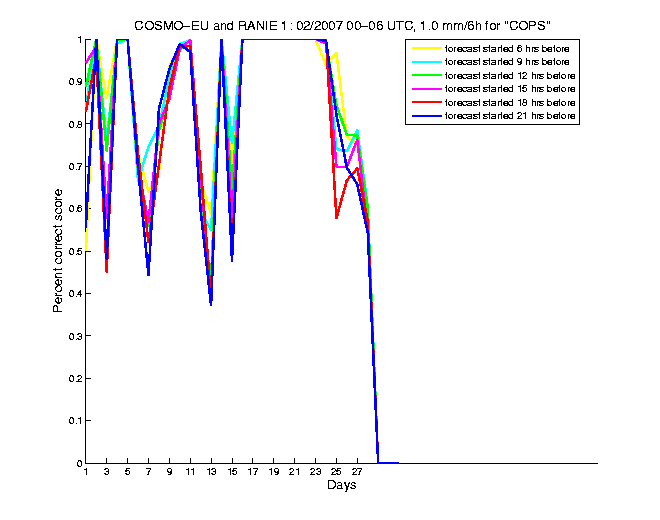Click the red line sample in legend
The image size is (660, 520).
tap(426, 103)
